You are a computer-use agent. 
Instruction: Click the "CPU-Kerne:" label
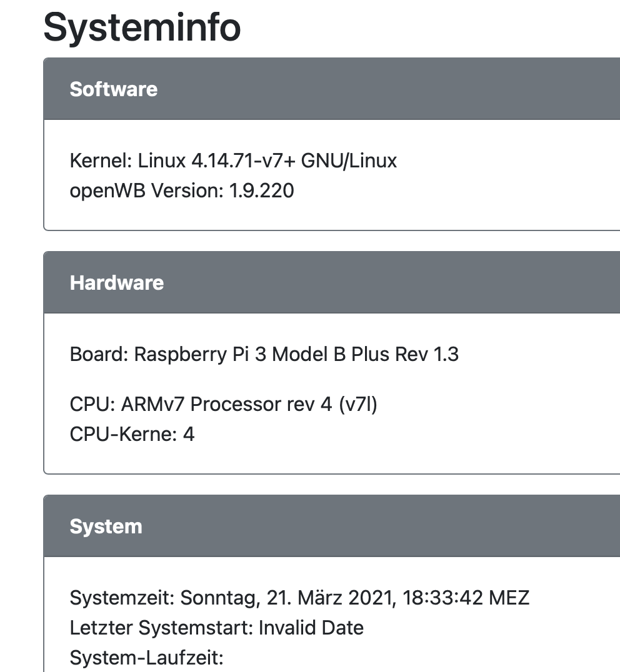click(123, 434)
